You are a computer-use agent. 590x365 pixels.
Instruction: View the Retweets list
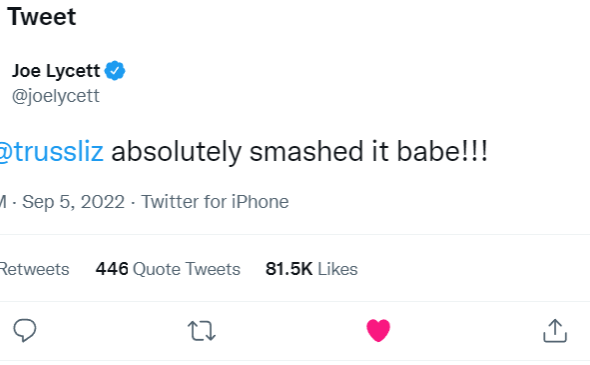point(35,269)
